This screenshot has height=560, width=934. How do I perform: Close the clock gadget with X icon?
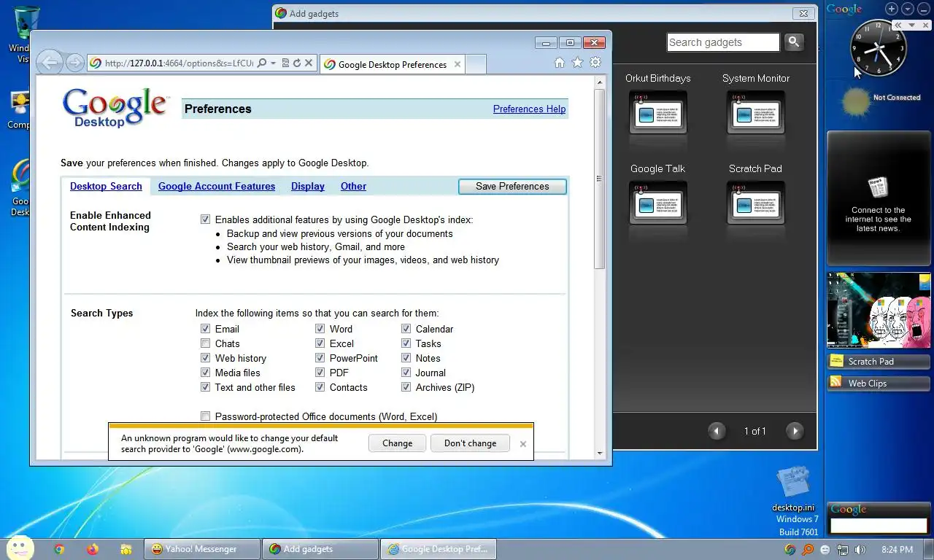tap(924, 25)
